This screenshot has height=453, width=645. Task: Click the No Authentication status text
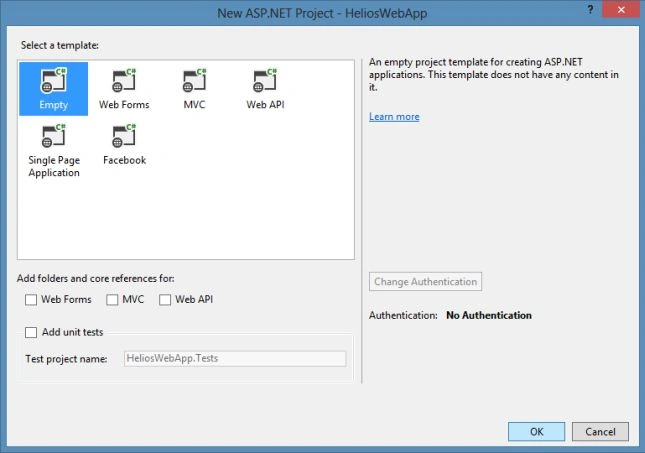[x=489, y=316]
